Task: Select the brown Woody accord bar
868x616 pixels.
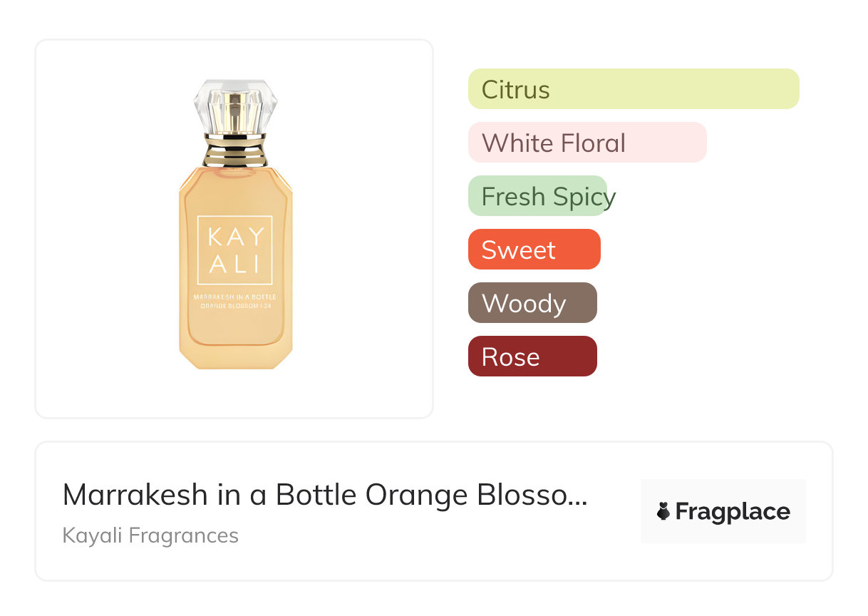Action: (x=532, y=303)
